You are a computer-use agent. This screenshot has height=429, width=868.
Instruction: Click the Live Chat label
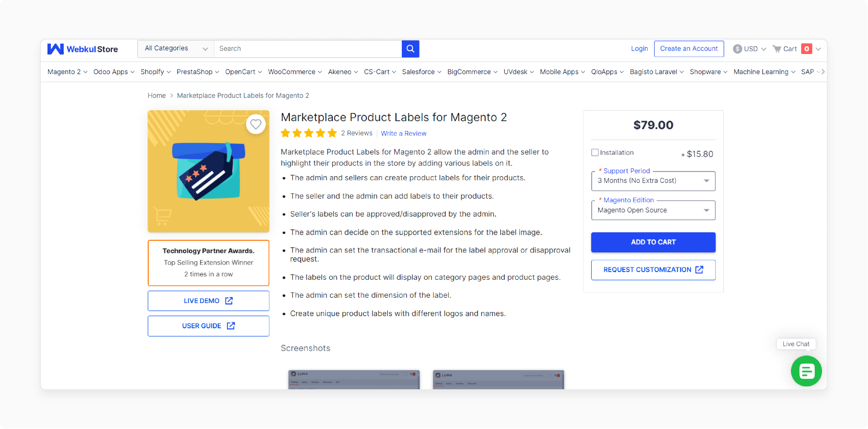[x=796, y=344]
